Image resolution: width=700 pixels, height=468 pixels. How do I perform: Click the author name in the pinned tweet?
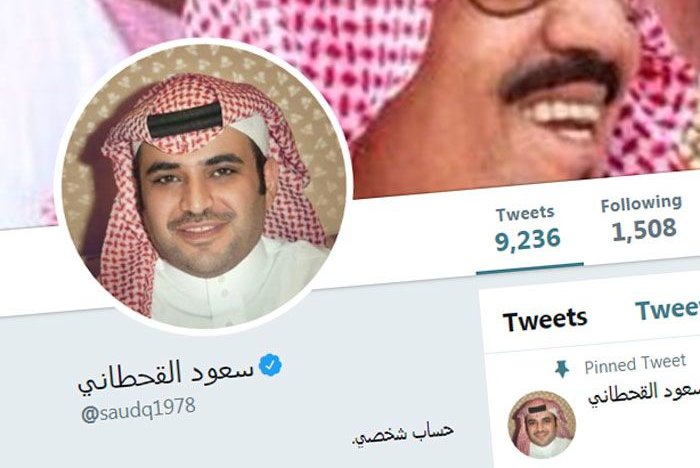tap(644, 392)
